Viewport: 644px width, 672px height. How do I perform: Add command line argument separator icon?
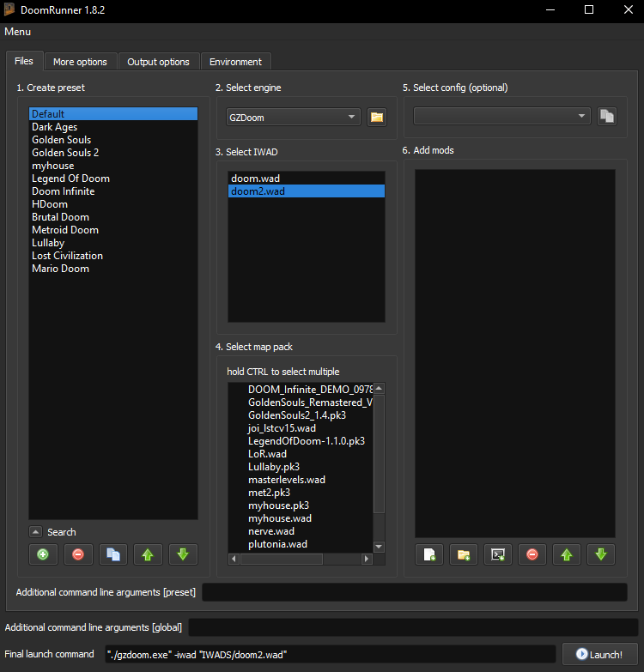tap(498, 554)
